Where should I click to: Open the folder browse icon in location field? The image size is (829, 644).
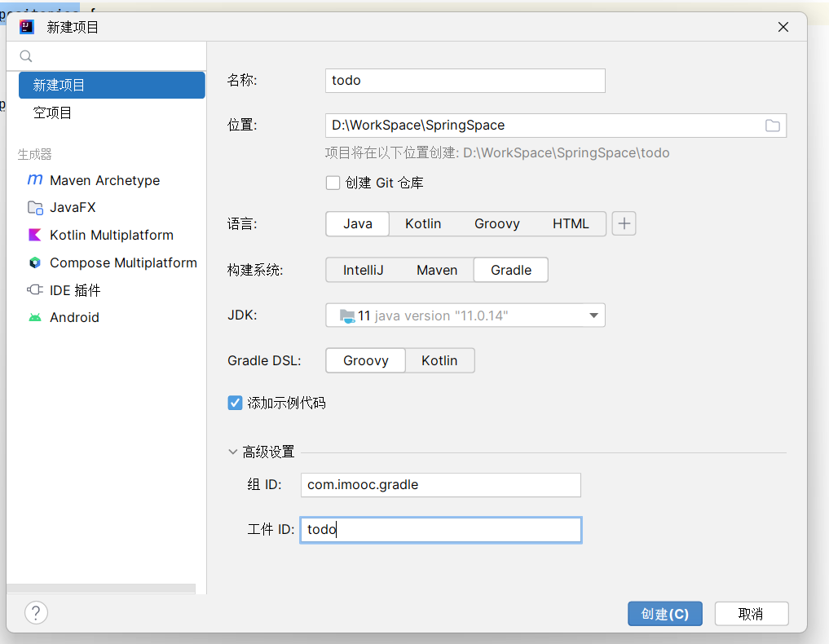pyautogui.click(x=772, y=126)
